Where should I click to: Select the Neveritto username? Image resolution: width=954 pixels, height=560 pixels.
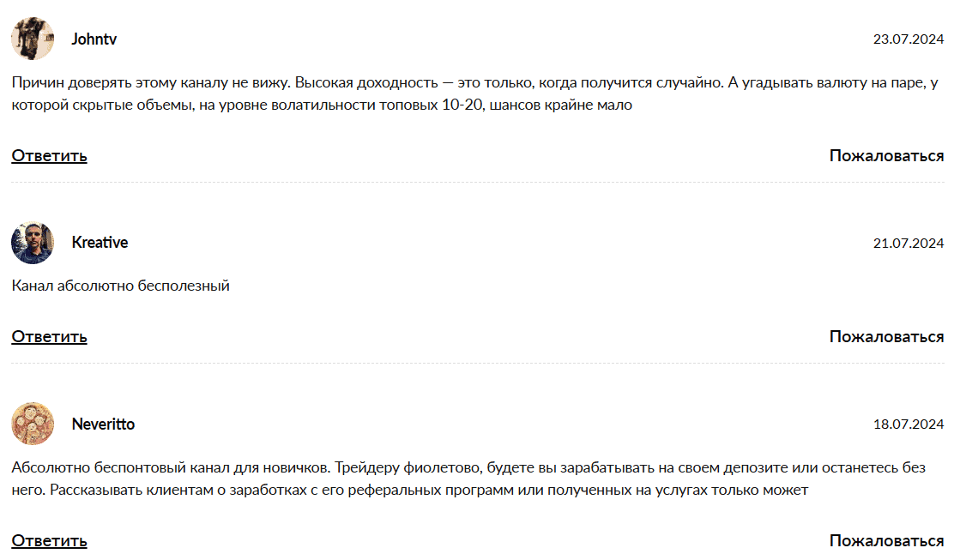coord(103,425)
